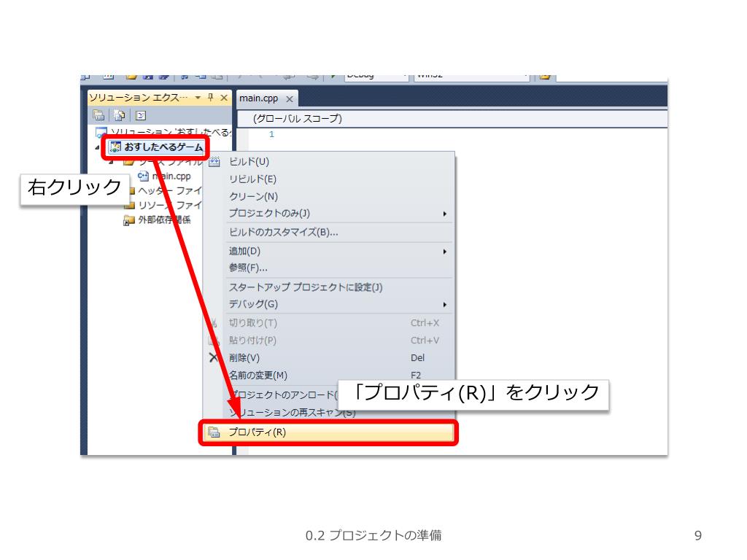Pin the Solution Explorer panel with pushpin icon
The height and width of the screenshot is (560, 747).
click(x=211, y=98)
